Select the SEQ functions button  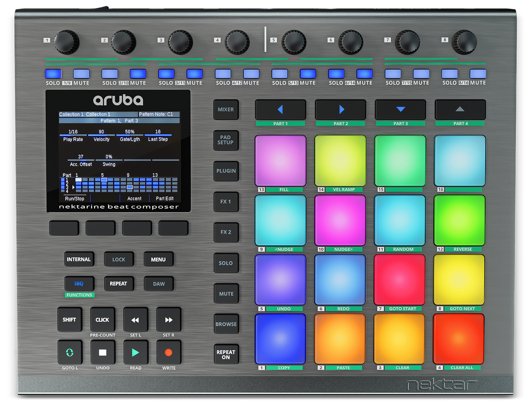[79, 284]
